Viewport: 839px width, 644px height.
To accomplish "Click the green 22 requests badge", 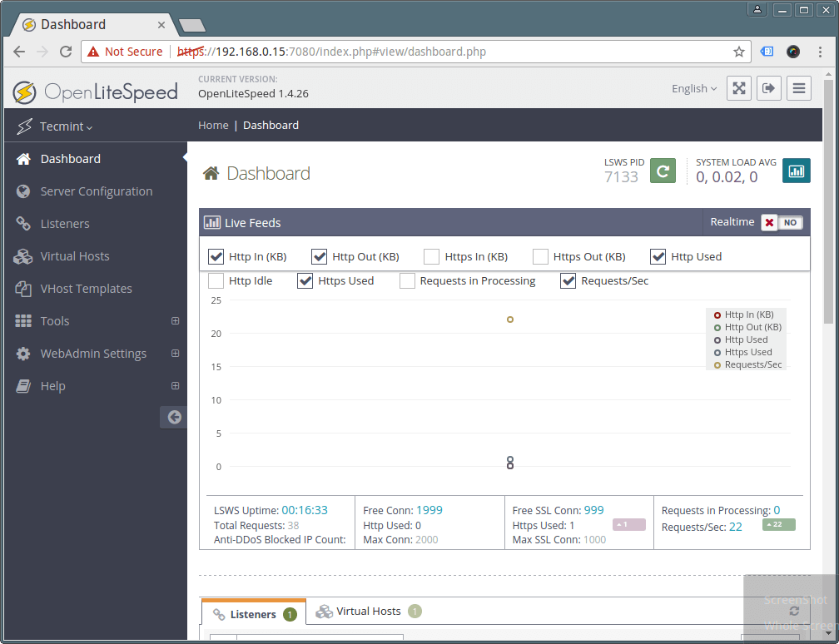I will click(x=778, y=525).
